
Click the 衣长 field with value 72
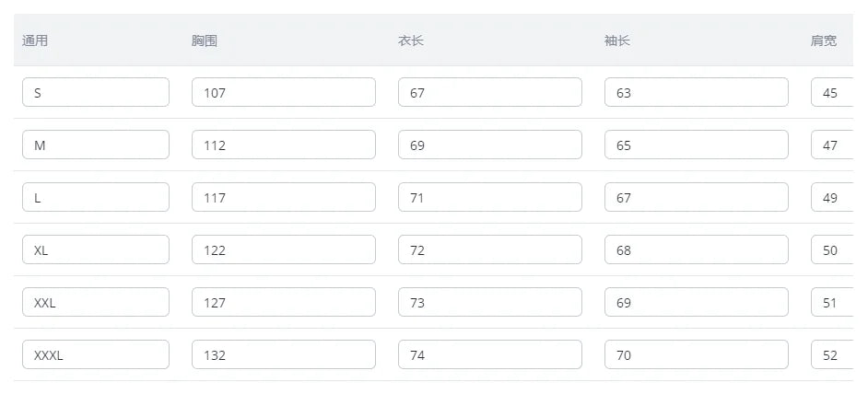coord(489,249)
